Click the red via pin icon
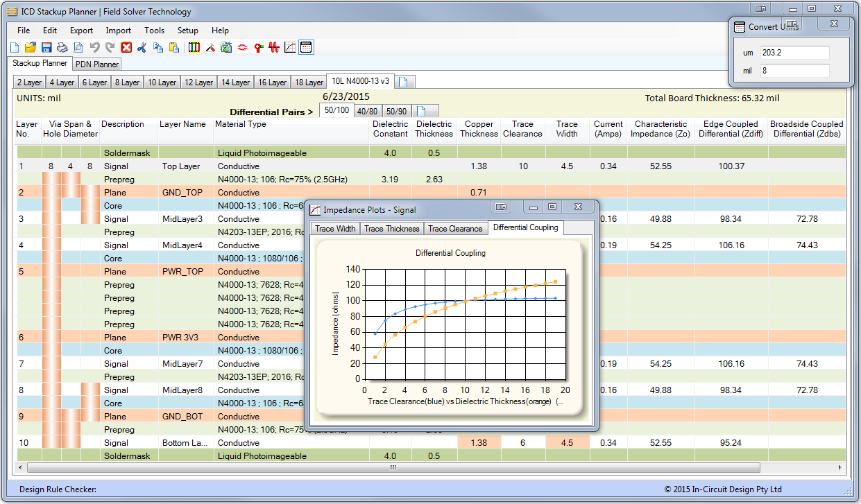This screenshot has height=504, width=861. tap(258, 48)
